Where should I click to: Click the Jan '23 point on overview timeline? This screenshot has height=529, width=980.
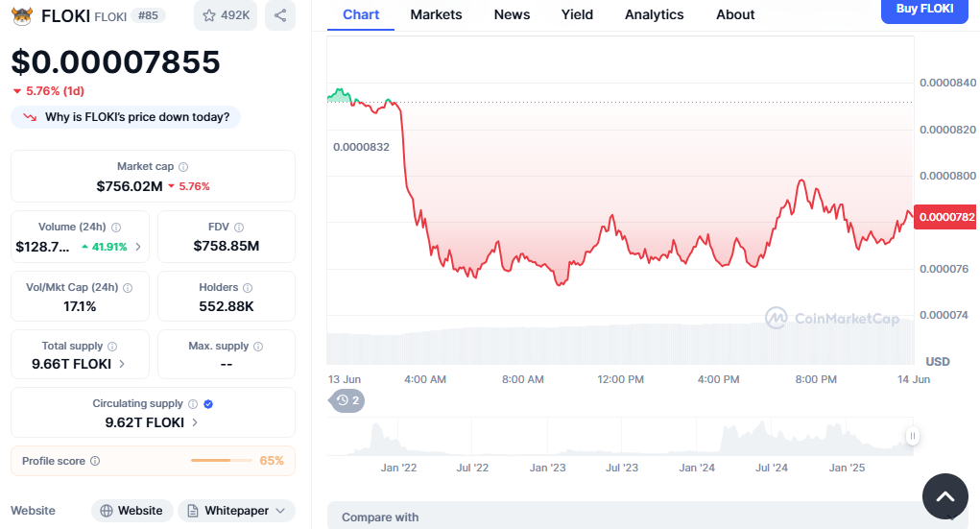pos(547,468)
